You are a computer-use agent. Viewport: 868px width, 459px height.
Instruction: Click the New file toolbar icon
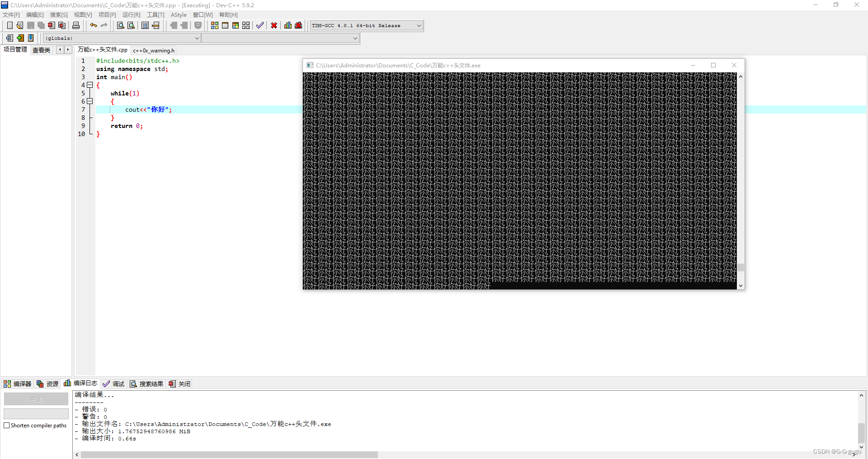pyautogui.click(x=9, y=25)
